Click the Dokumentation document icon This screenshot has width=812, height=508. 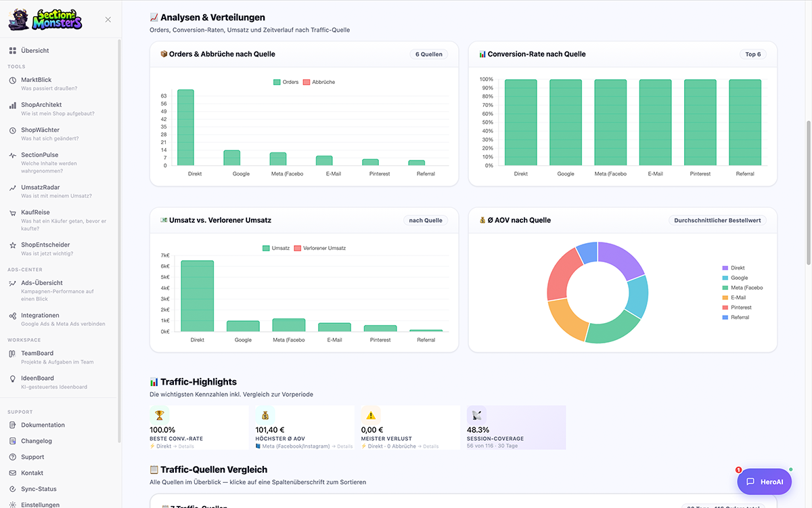coord(13,425)
